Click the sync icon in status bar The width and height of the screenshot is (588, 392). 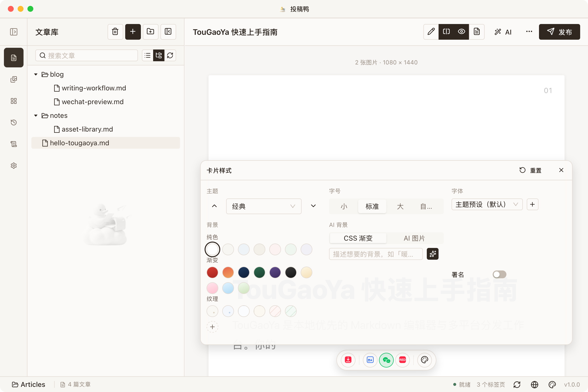click(517, 384)
